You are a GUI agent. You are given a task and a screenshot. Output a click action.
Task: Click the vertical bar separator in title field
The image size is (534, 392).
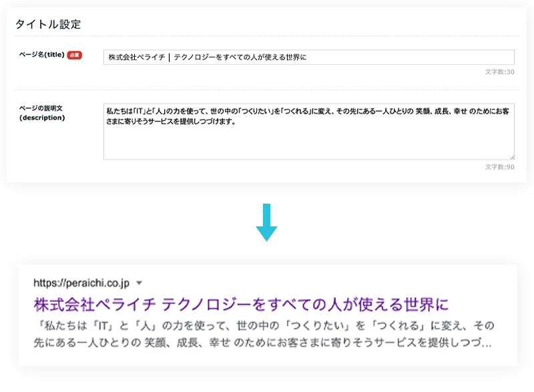tap(169, 57)
